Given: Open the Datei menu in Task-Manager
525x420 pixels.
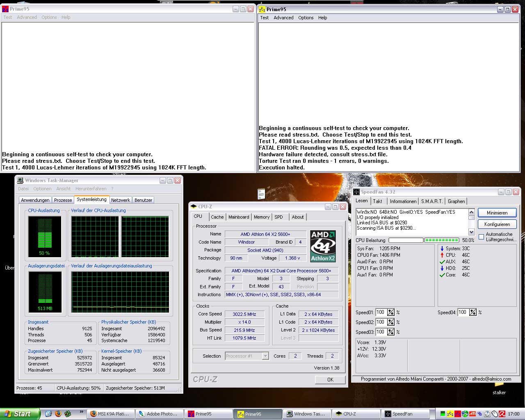Looking at the screenshot, I should tap(23, 189).
